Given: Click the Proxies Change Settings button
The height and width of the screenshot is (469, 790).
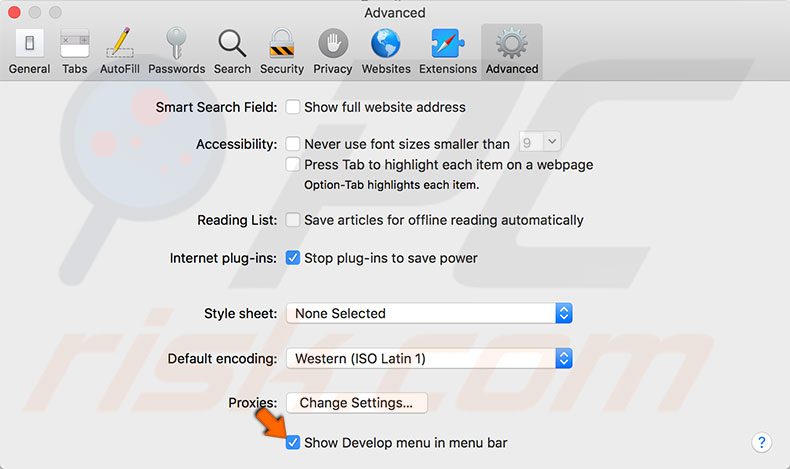Looking at the screenshot, I should point(357,403).
